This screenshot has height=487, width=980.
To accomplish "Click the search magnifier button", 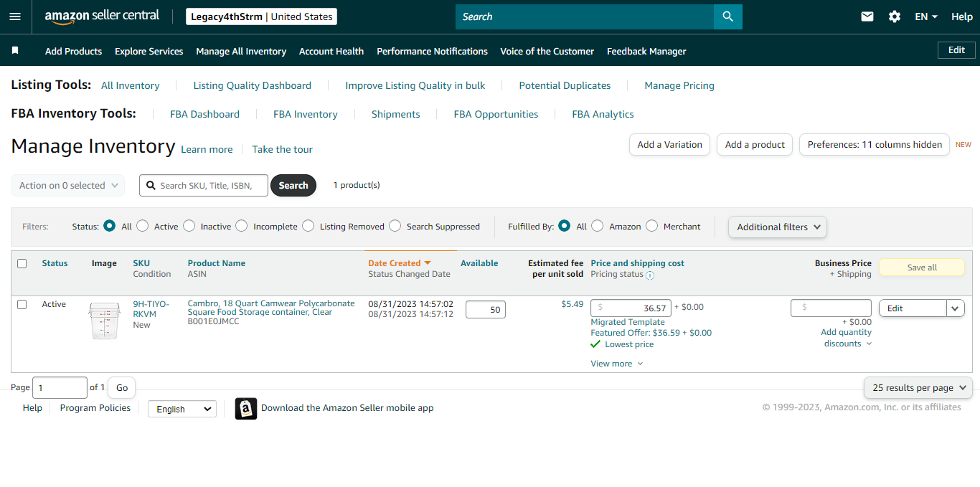I will point(728,16).
